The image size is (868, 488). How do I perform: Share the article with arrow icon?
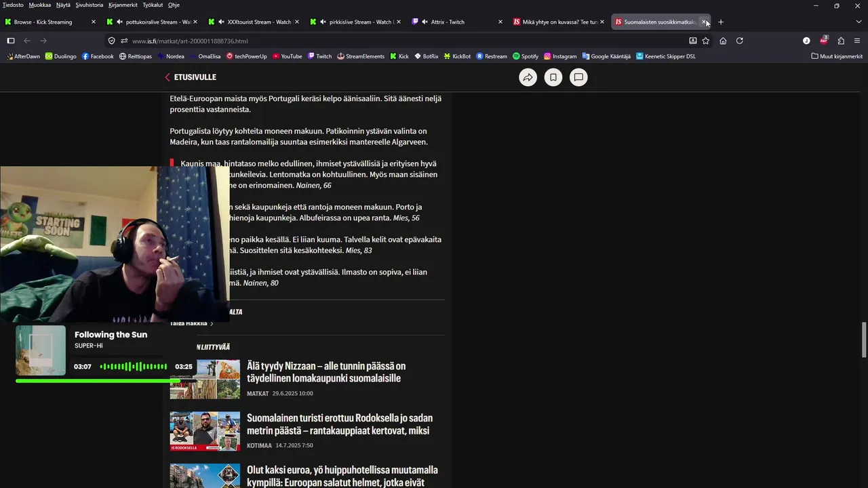click(x=528, y=77)
